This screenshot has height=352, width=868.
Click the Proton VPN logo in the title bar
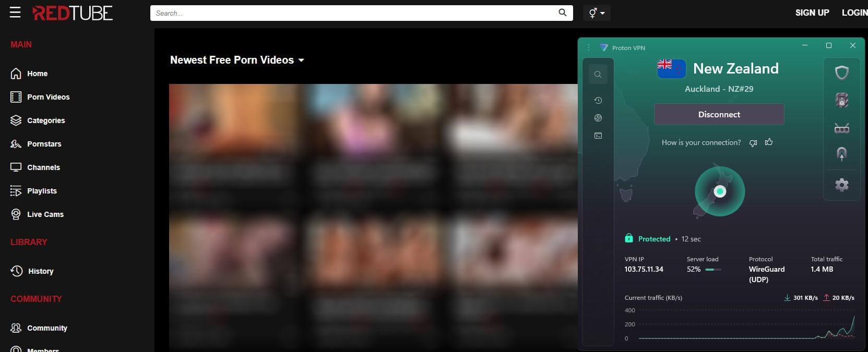click(x=604, y=47)
